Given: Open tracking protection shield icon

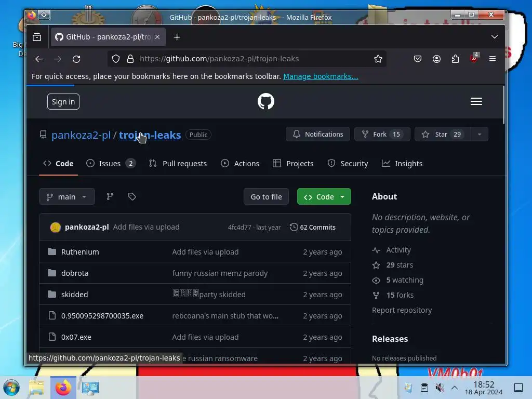Looking at the screenshot, I should pyautogui.click(x=116, y=59).
